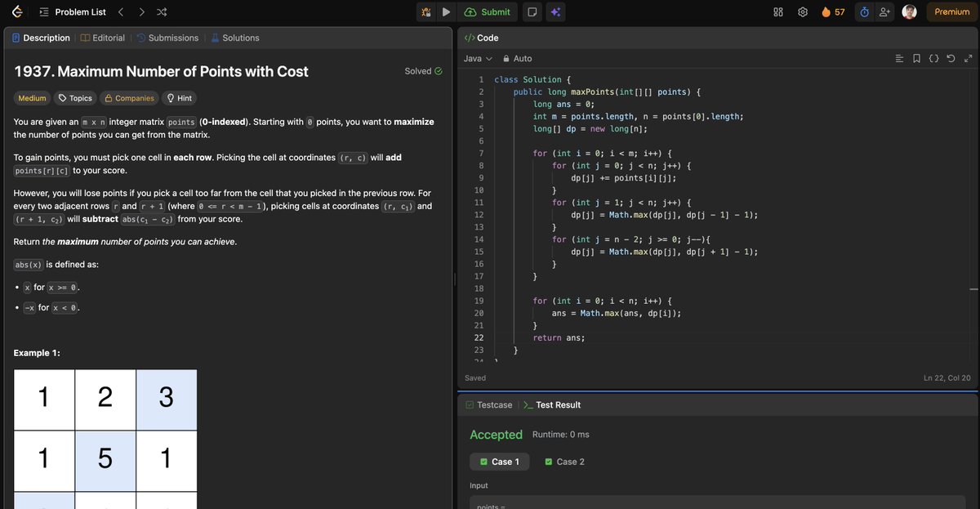
Task: Switch to the Solutions tab
Action: [x=235, y=38]
